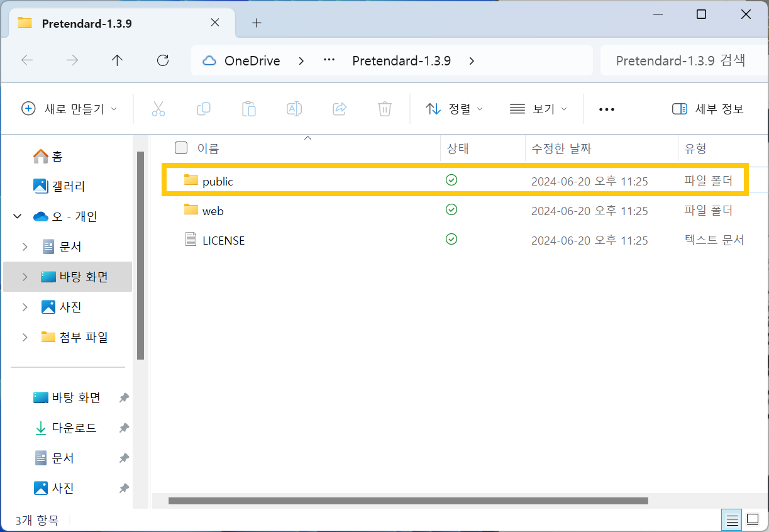Click chevron after OneDrive in address bar
Image resolution: width=769 pixels, height=532 pixels.
301,61
